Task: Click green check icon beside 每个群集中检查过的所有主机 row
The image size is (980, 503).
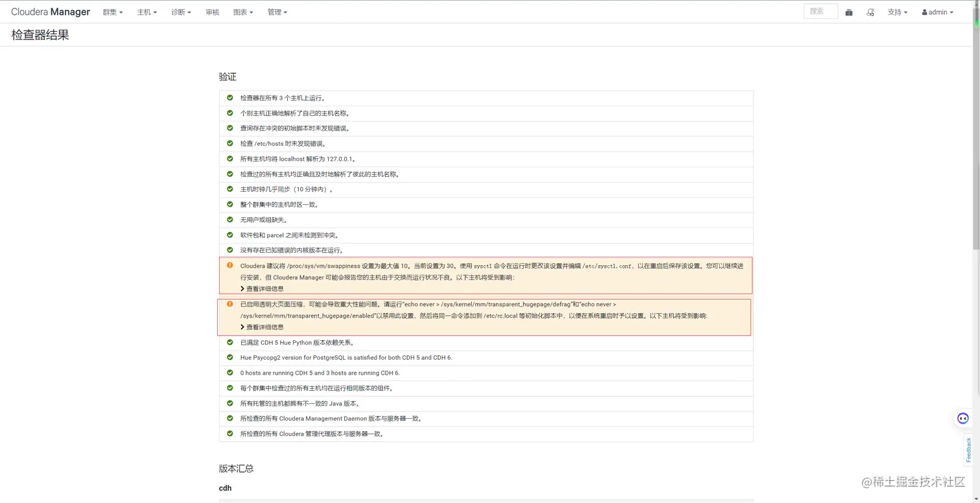Action: coord(229,388)
